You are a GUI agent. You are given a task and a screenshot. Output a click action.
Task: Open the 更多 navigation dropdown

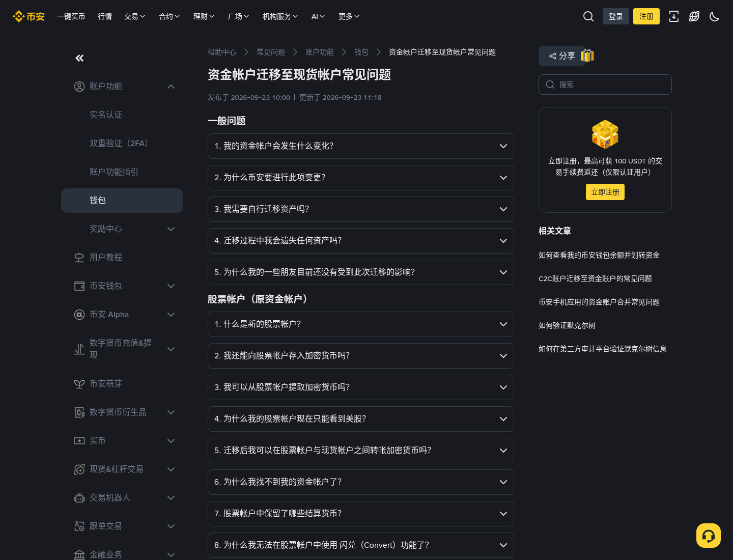pyautogui.click(x=349, y=16)
